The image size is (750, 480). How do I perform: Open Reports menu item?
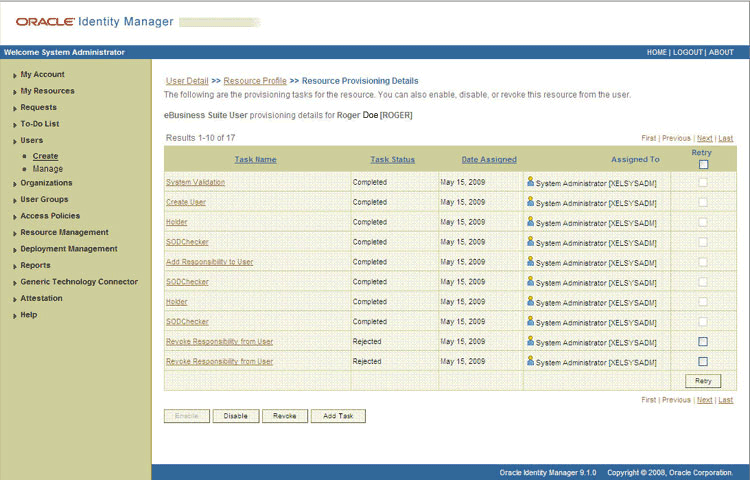pyautogui.click(x=35, y=265)
